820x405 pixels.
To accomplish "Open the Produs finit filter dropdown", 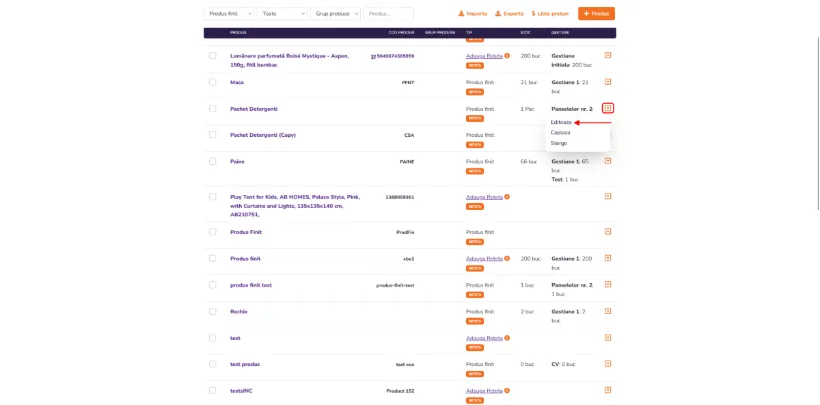I will pos(229,14).
